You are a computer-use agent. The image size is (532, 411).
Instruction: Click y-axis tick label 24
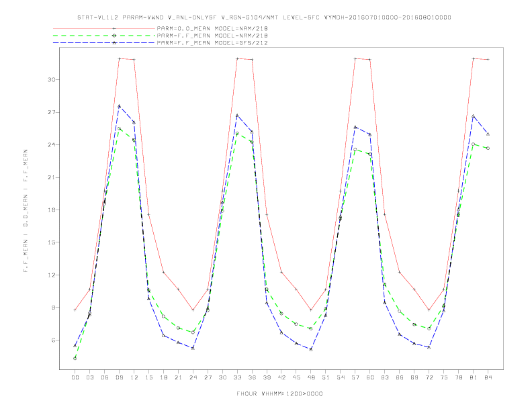pyautogui.click(x=51, y=145)
